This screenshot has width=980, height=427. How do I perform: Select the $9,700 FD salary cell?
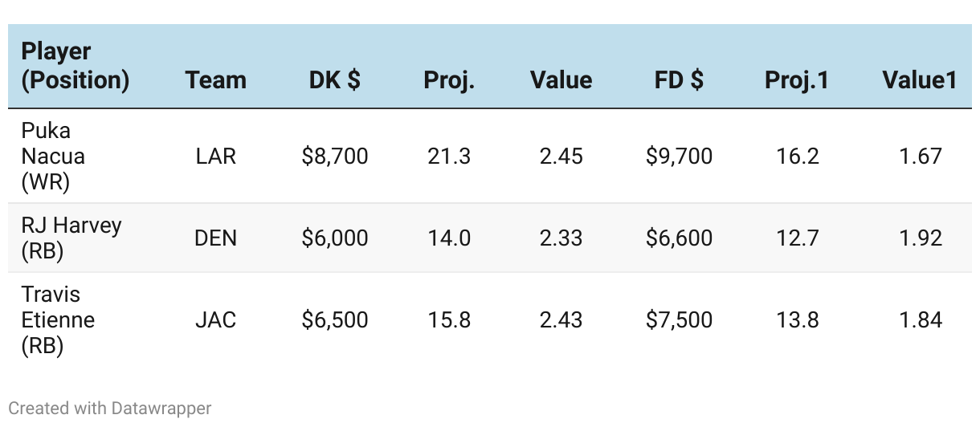click(679, 157)
